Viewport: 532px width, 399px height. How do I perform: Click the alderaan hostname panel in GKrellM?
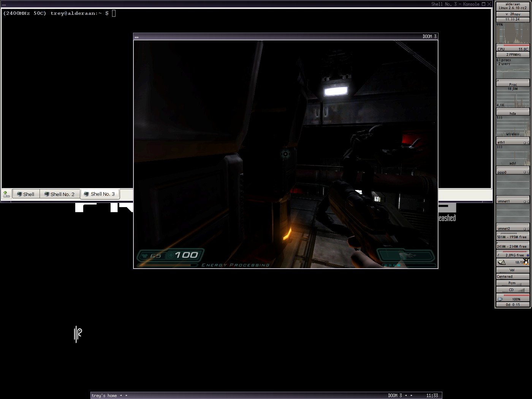point(513,6)
